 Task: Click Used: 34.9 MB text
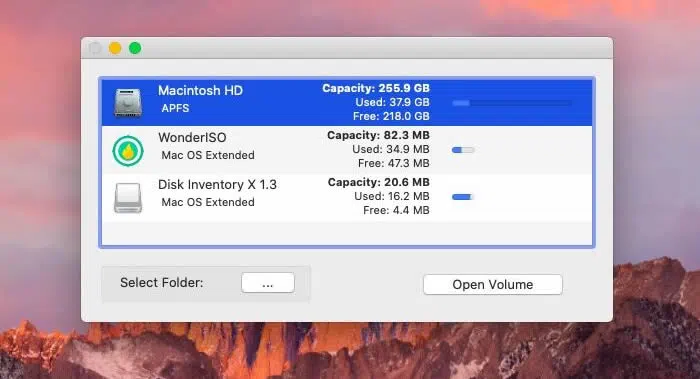[391, 149]
